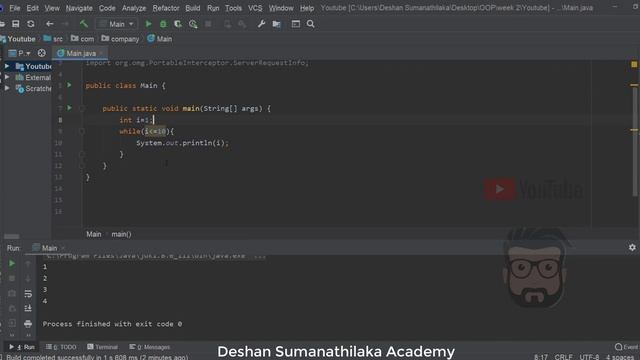Click Run with Coverage icon
640x360 pixels.
click(178, 24)
